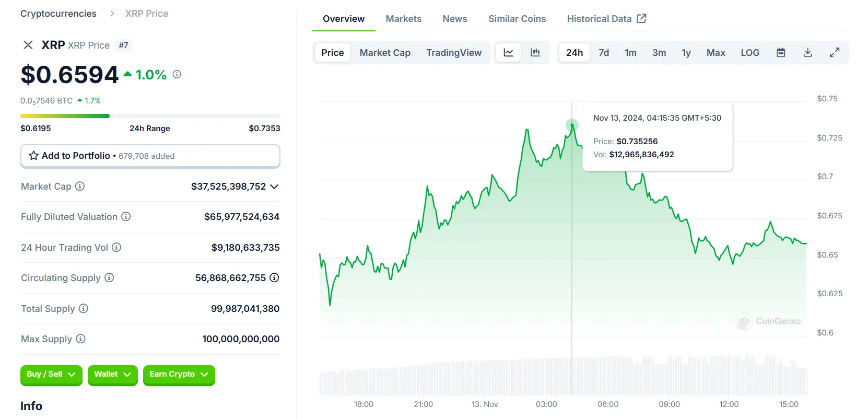Click the 99,987,041,380 total supply value

tap(245, 309)
